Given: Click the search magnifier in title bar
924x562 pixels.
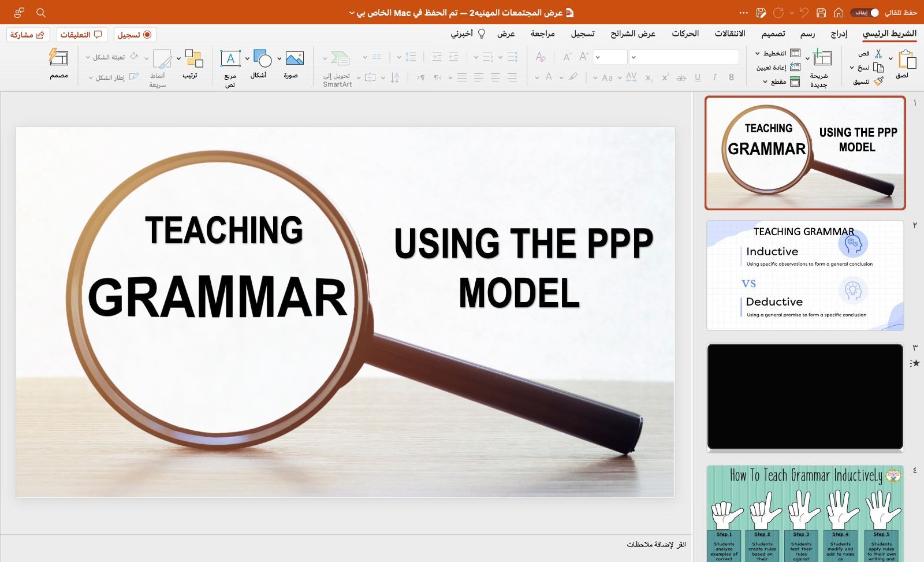Looking at the screenshot, I should click(41, 12).
